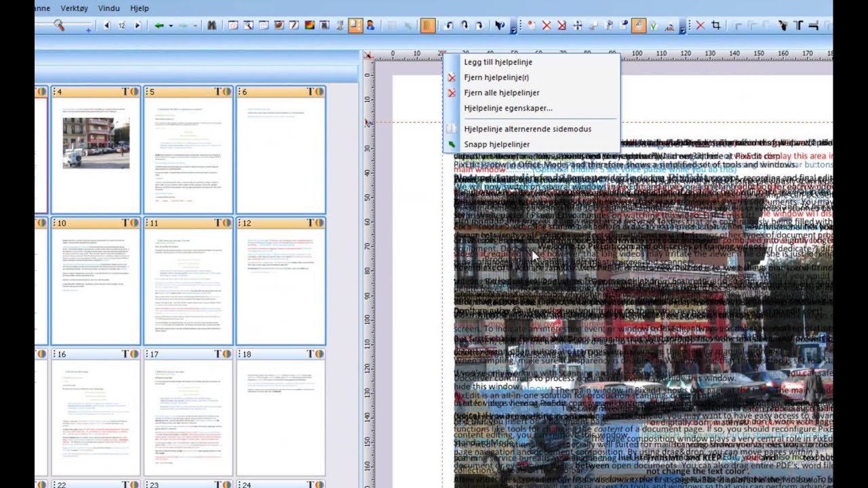Click the zoom slider magnifier handle
This screenshot has width=868, height=488.
point(59,25)
